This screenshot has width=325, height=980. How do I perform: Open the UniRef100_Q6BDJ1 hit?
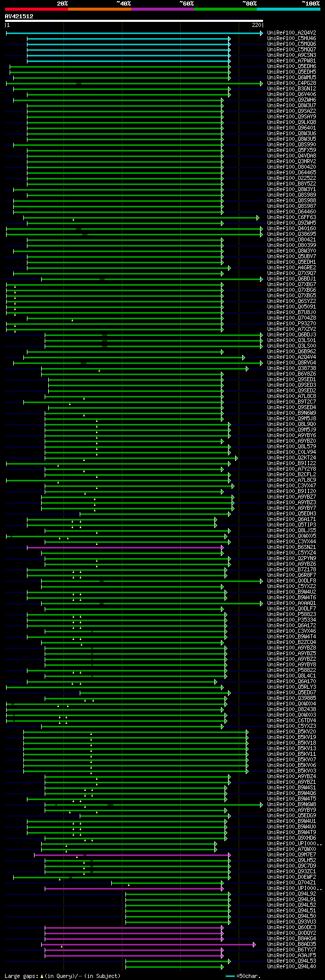click(x=291, y=279)
